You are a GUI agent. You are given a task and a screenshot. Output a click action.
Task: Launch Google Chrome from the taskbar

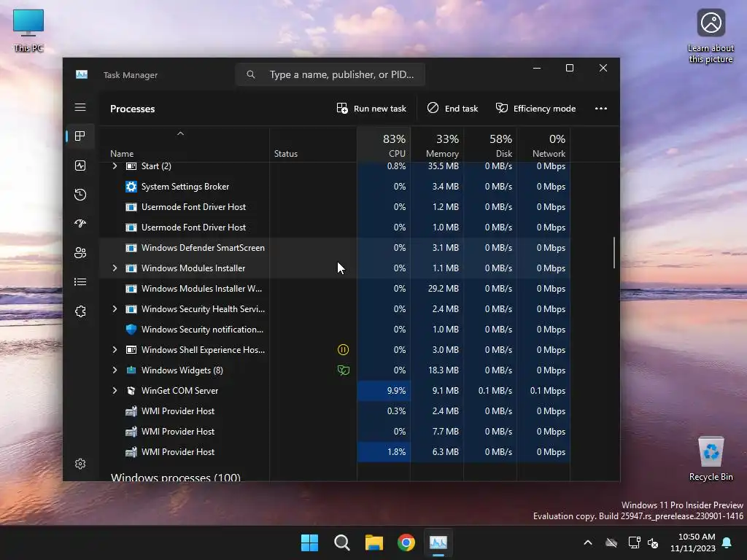(x=406, y=542)
